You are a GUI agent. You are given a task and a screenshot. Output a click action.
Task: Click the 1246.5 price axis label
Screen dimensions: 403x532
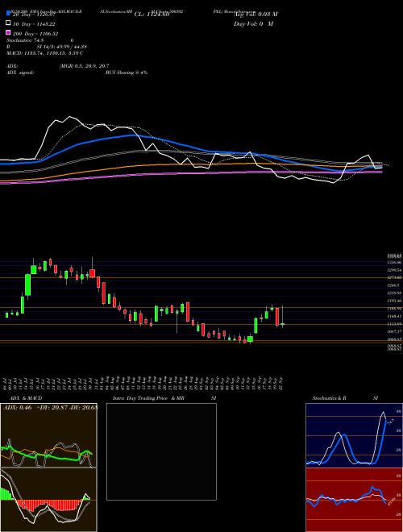tap(393, 285)
